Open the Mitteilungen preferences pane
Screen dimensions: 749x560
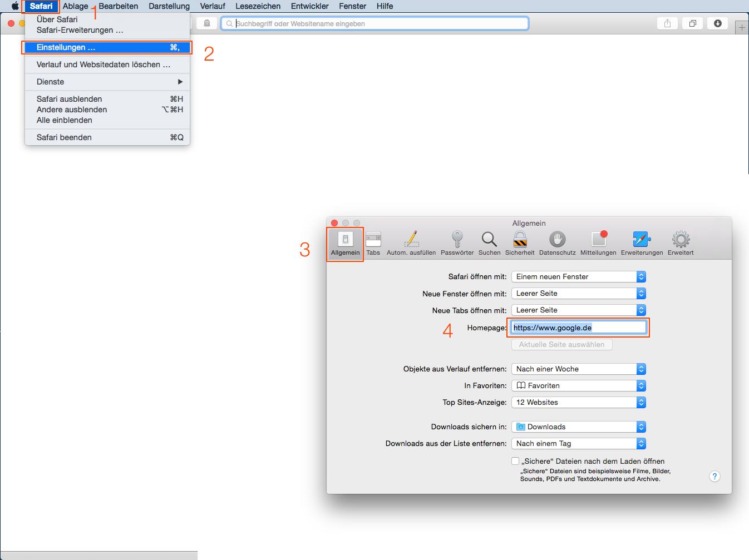pyautogui.click(x=598, y=243)
